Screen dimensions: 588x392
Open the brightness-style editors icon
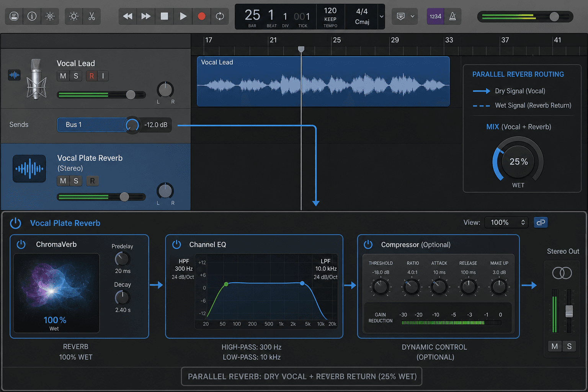74,16
